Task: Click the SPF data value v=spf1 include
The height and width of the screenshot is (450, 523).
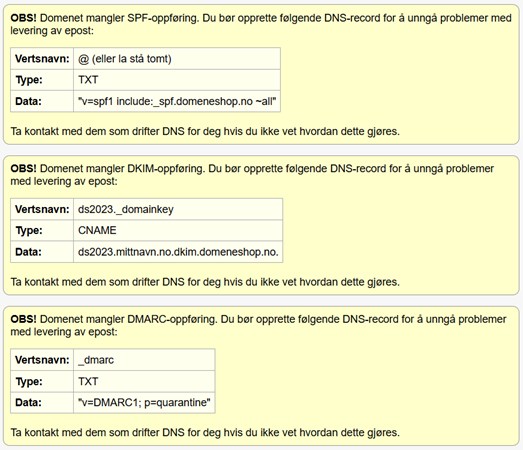Action: [177, 101]
